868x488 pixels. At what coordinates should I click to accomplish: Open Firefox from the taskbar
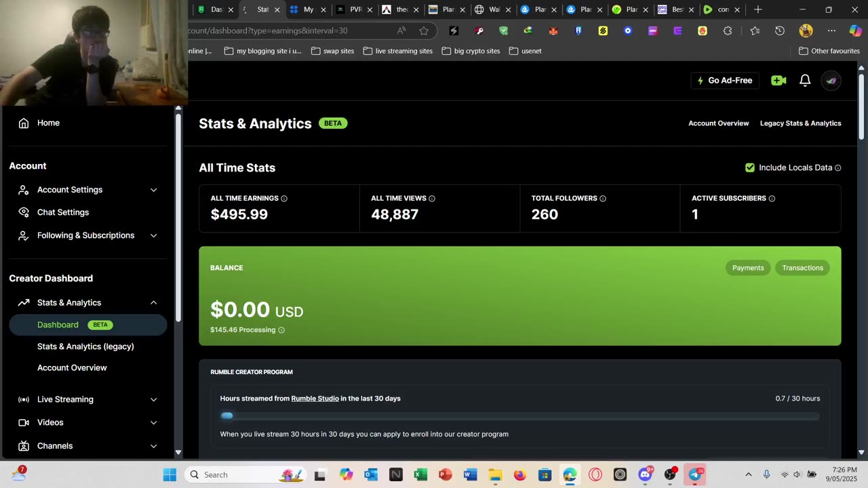coord(520,474)
